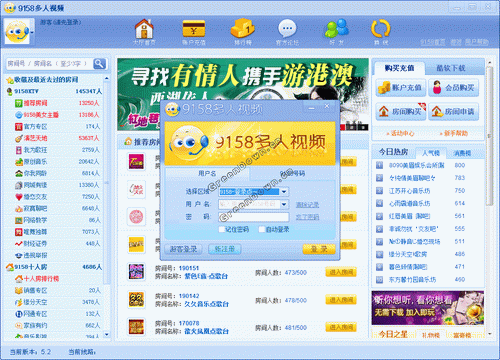Click the 密码 password input field
The height and width of the screenshot is (360, 500).
[x=254, y=217]
